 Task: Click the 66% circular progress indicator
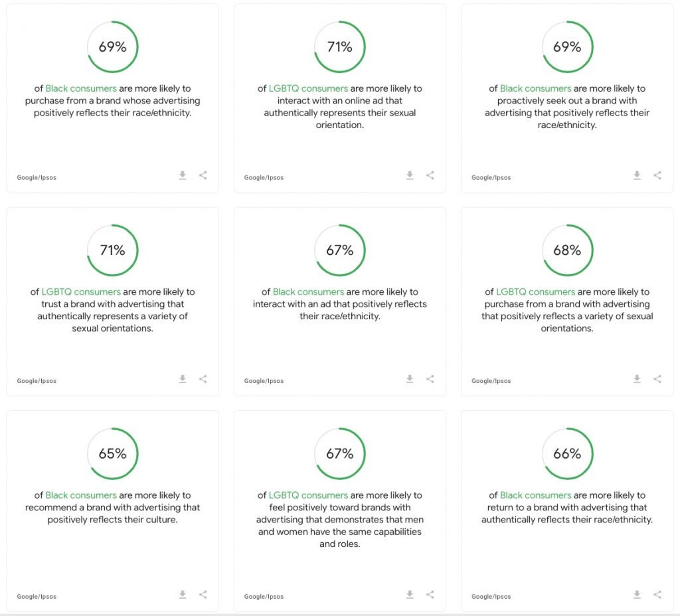tap(567, 453)
